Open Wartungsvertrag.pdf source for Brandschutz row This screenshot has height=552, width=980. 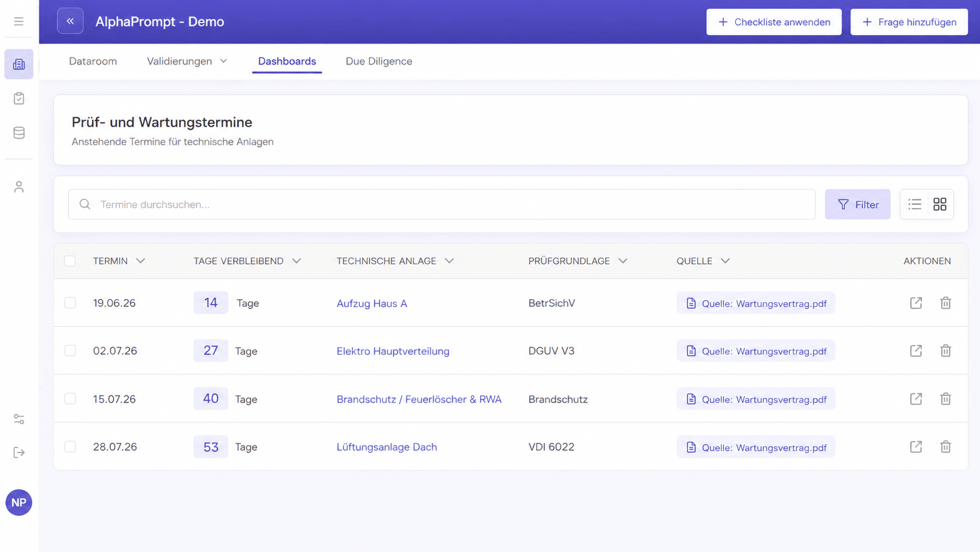pyautogui.click(x=756, y=399)
